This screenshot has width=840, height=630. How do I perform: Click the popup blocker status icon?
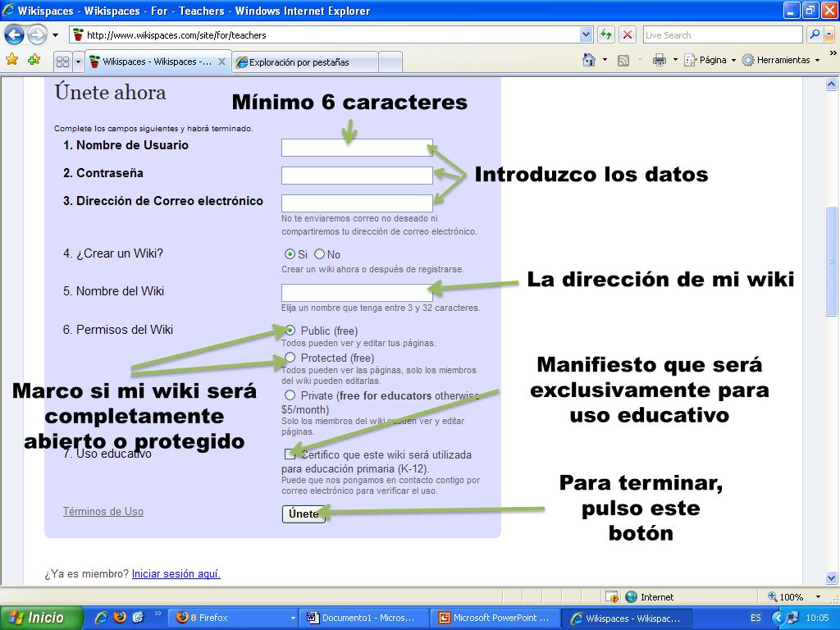click(612, 597)
